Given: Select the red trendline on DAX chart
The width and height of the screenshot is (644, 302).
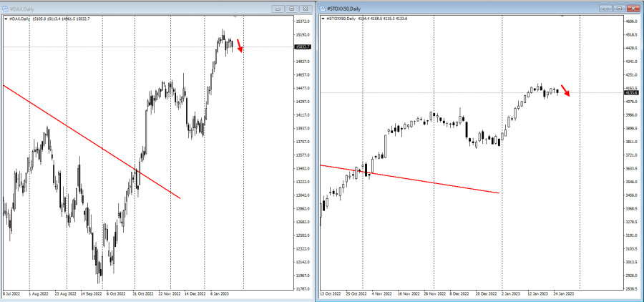Looking at the screenshot, I should coord(91,142).
